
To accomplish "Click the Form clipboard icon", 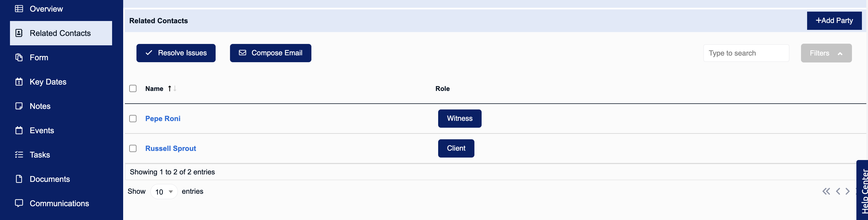I will point(19,57).
